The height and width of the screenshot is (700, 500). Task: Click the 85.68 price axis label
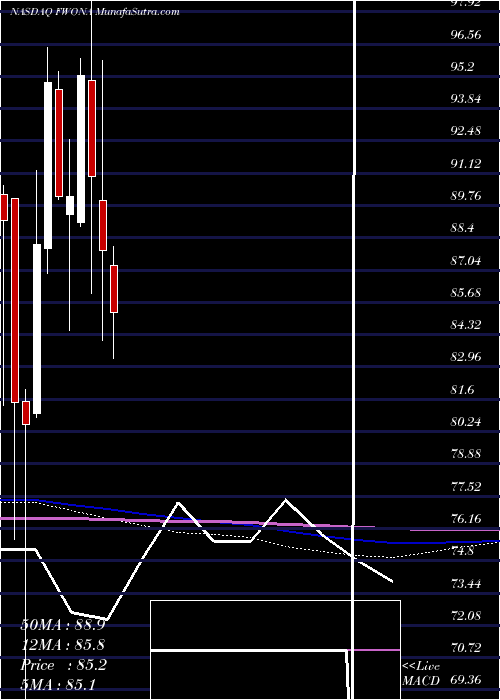click(466, 293)
